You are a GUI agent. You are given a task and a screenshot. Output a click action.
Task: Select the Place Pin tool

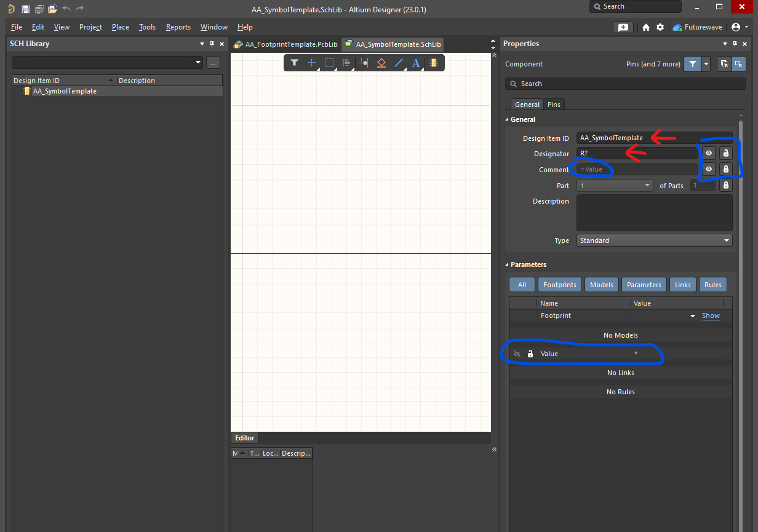click(364, 63)
